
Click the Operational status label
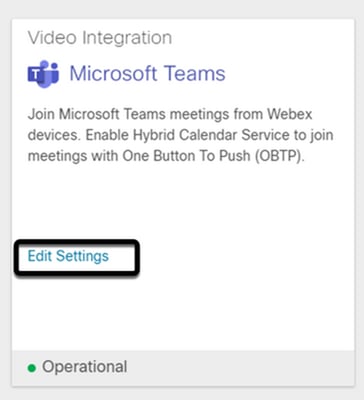(x=84, y=367)
